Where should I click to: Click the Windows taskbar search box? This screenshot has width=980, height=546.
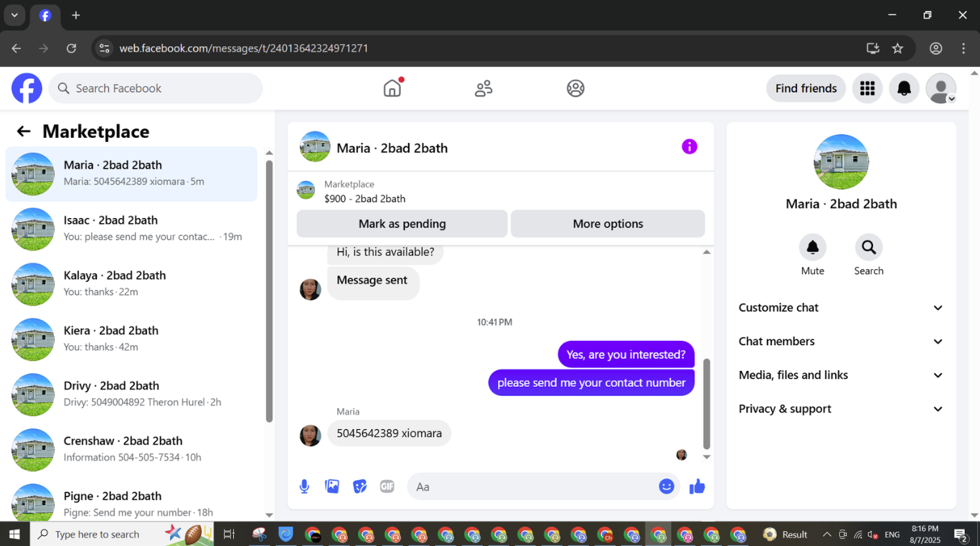122,534
